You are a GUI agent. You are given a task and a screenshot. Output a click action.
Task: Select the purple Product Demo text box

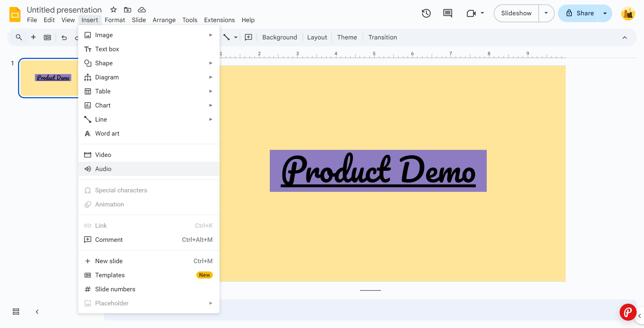click(x=378, y=171)
